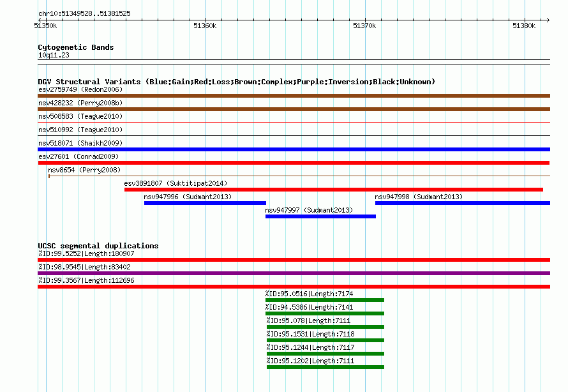This screenshot has width=568, height=392.
Task: Click the esv27601 red loss bar
Action: pyautogui.click(x=294, y=163)
